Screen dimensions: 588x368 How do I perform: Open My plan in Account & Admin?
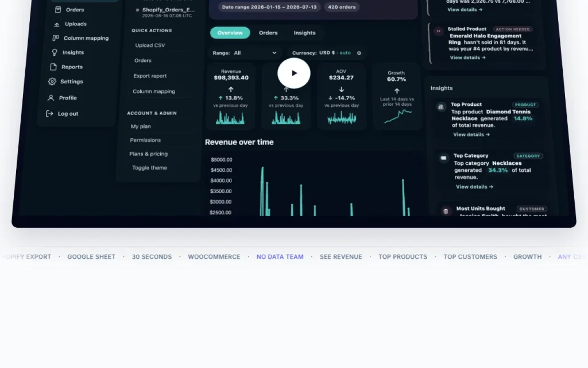pyautogui.click(x=141, y=126)
